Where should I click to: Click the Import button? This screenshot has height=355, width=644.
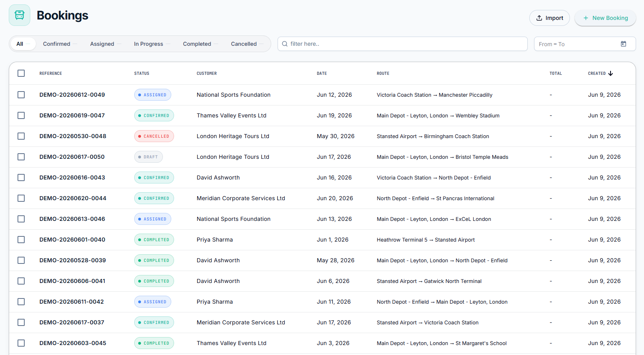click(549, 18)
